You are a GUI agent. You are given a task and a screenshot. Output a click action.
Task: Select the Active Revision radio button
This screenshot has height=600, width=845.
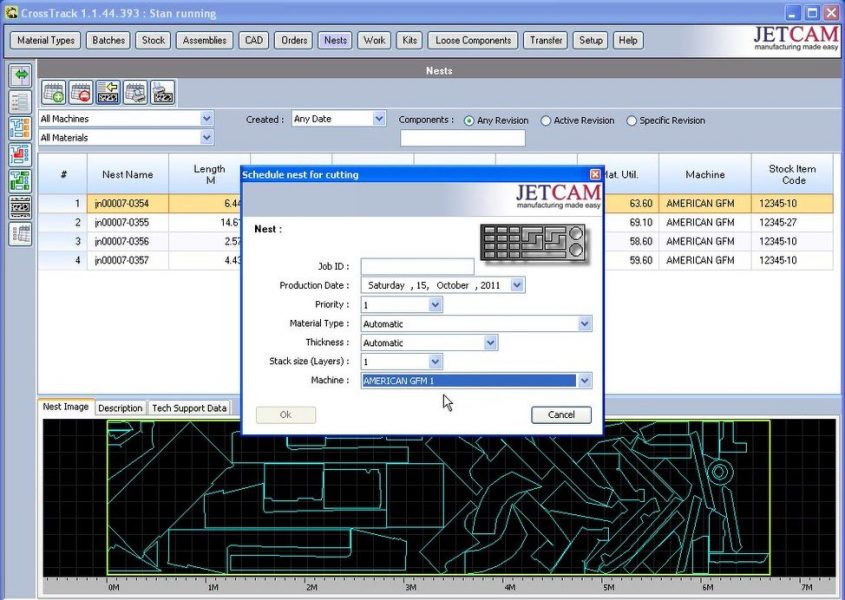(546, 121)
